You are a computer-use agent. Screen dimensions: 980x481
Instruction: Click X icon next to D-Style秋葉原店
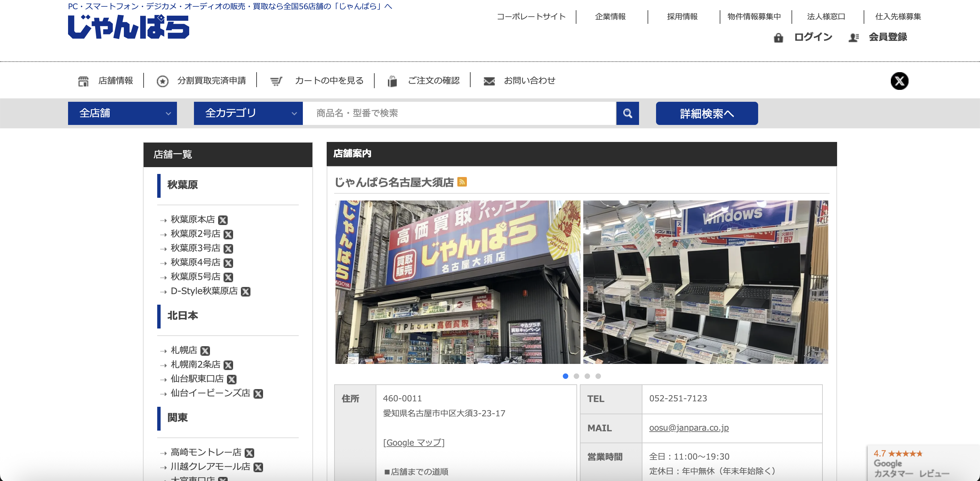pyautogui.click(x=246, y=291)
